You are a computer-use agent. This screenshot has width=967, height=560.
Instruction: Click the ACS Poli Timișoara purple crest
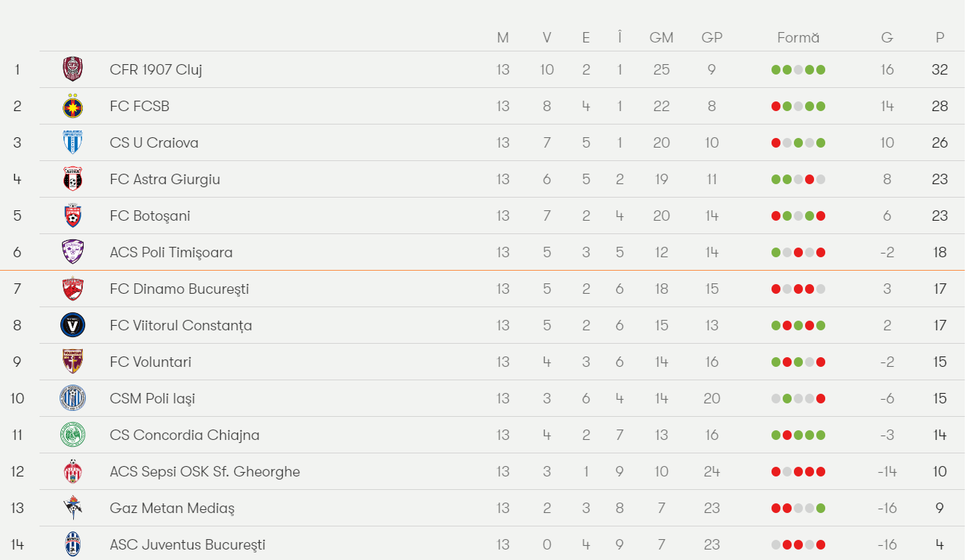pos(72,252)
